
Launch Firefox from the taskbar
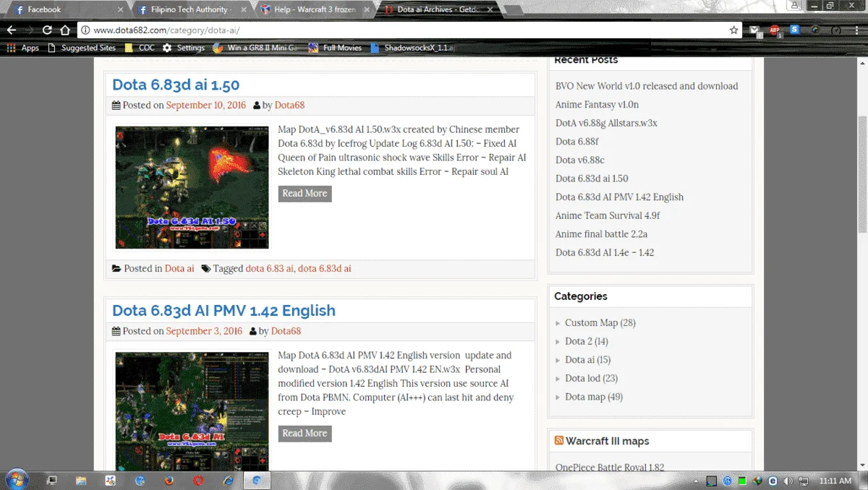(x=169, y=480)
